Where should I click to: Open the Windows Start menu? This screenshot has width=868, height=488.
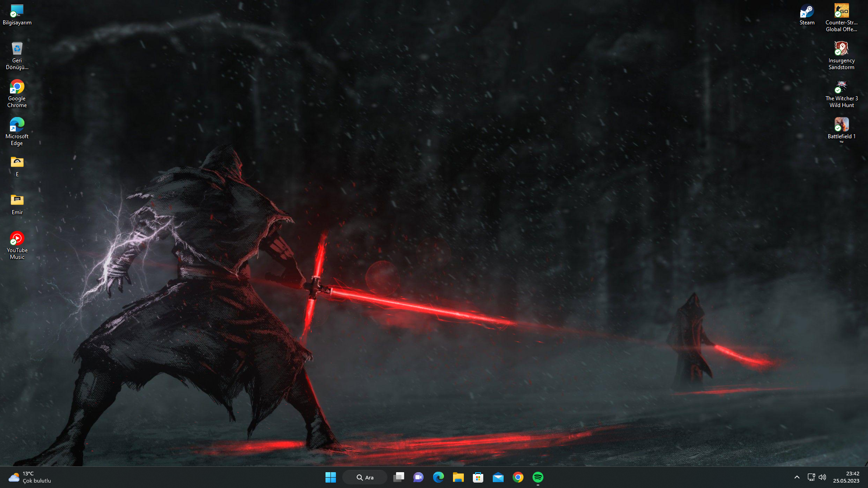(x=330, y=477)
